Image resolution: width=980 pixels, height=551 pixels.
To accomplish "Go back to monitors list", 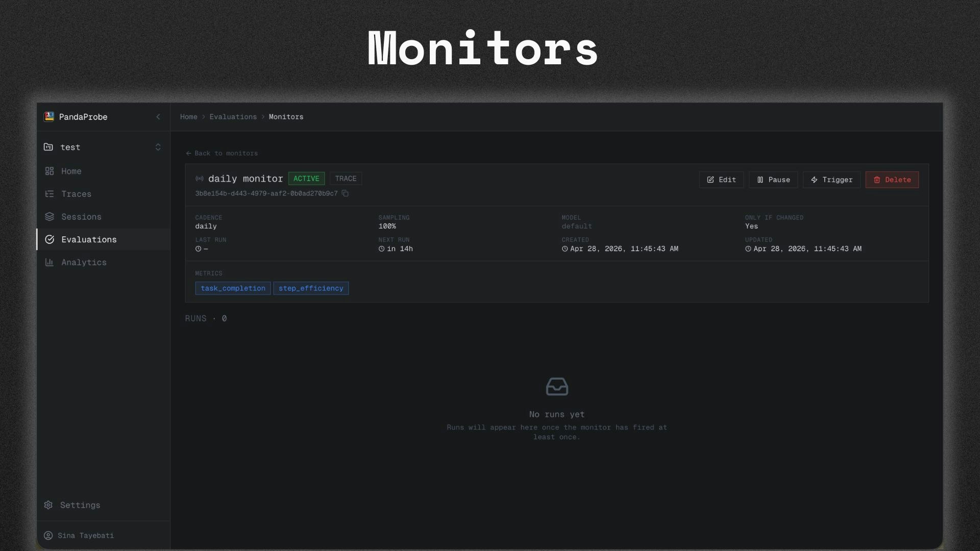I will coord(222,153).
